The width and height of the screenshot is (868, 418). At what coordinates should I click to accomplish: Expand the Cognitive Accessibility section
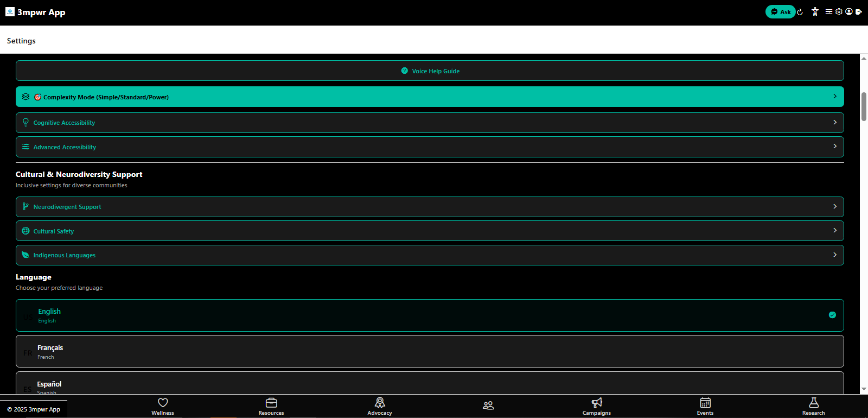(430, 123)
